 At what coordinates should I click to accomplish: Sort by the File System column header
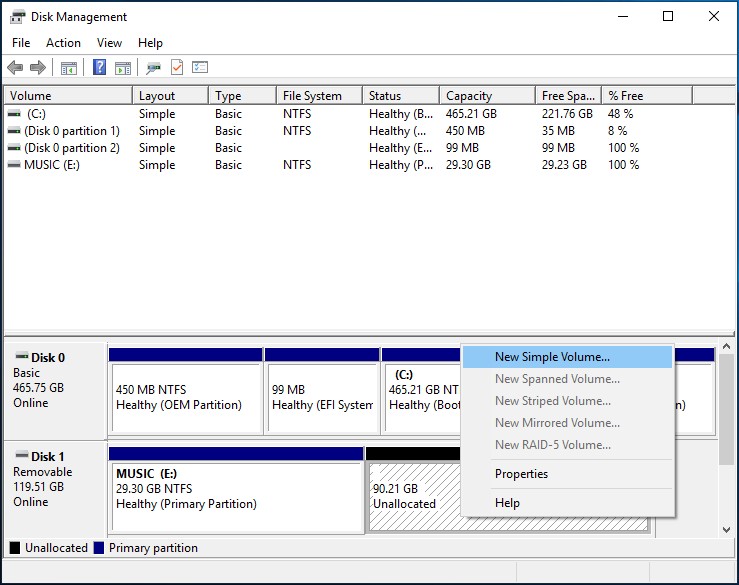320,96
